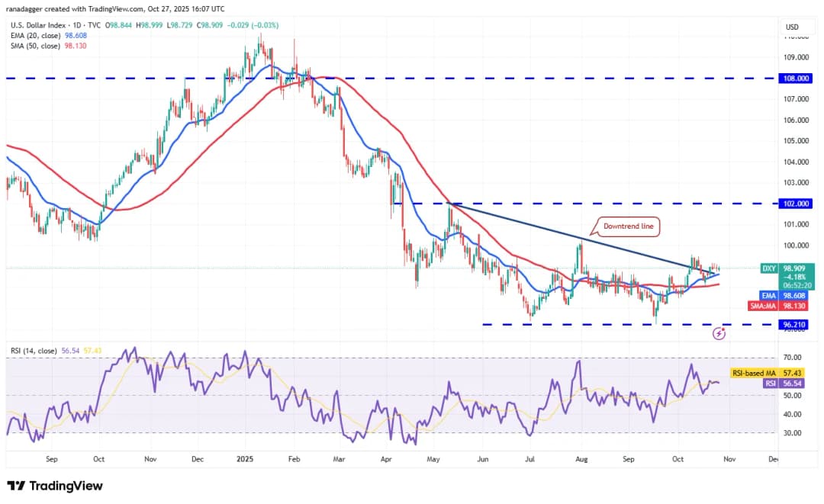Image resolution: width=824 pixels, height=504 pixels.
Task: Click the 70.00 level on RSI scale
Action: click(790, 358)
